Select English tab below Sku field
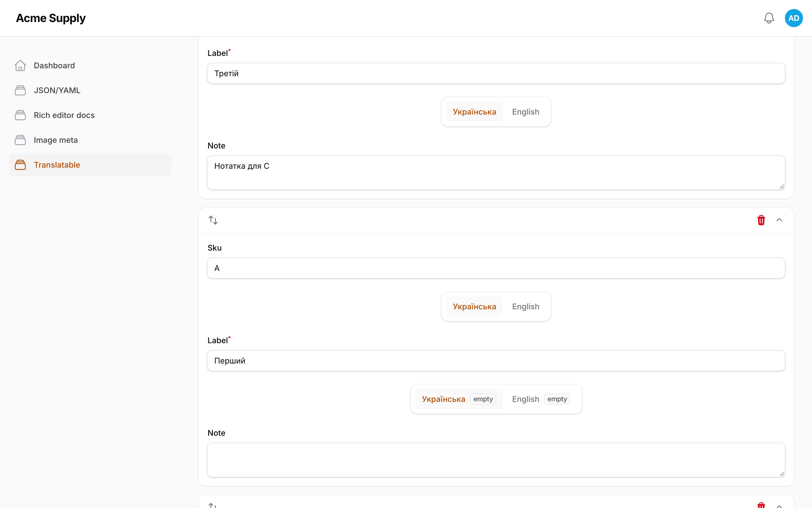The width and height of the screenshot is (812, 508). click(526, 306)
